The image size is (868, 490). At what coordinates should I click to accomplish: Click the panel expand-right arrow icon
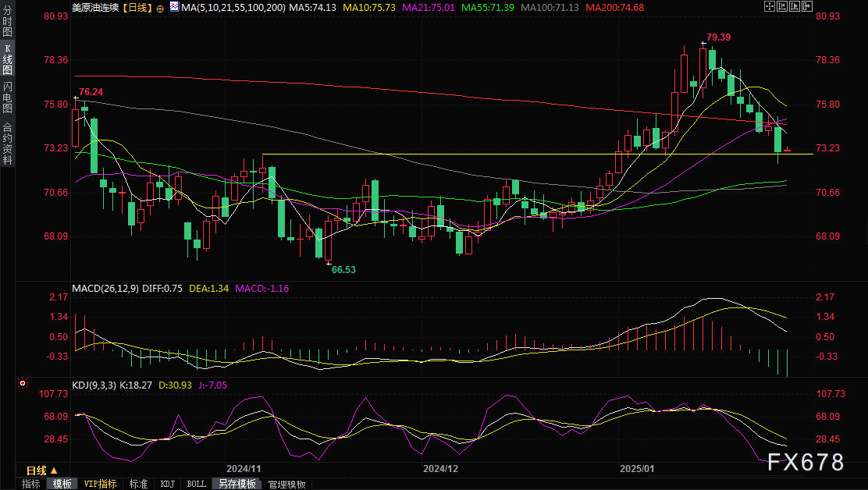point(807,7)
